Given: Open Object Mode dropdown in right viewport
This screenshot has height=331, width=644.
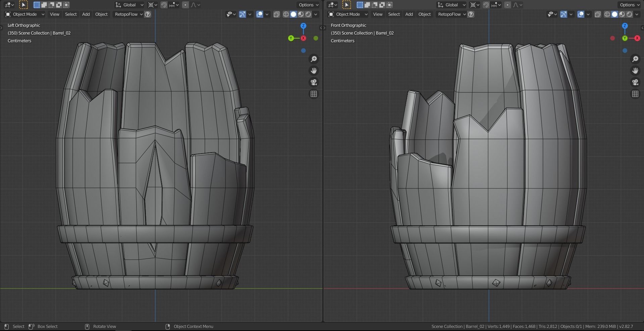Looking at the screenshot, I should [x=348, y=14].
